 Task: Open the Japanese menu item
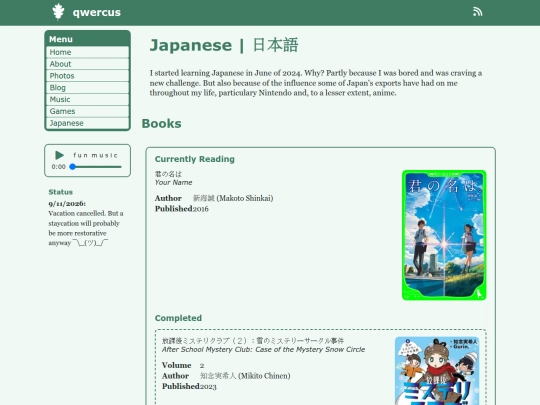(87, 123)
